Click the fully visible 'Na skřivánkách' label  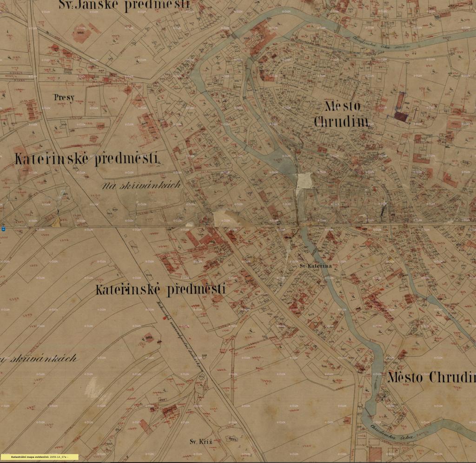(x=141, y=185)
